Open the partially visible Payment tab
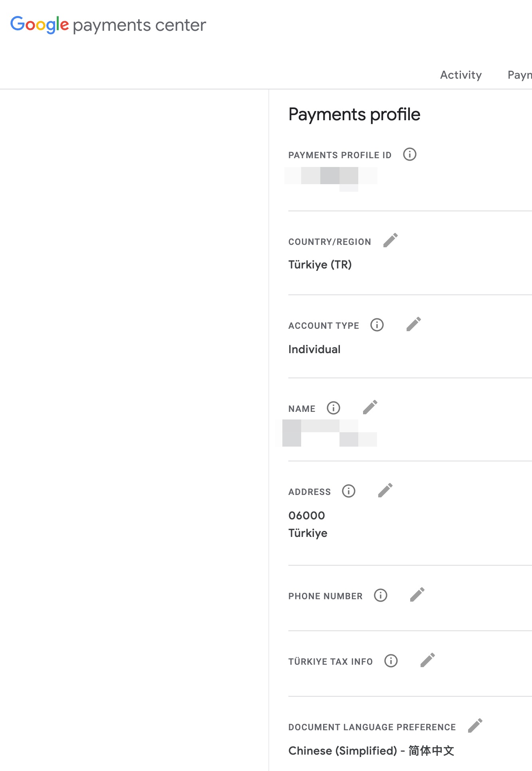The height and width of the screenshot is (771, 532). [x=519, y=75]
